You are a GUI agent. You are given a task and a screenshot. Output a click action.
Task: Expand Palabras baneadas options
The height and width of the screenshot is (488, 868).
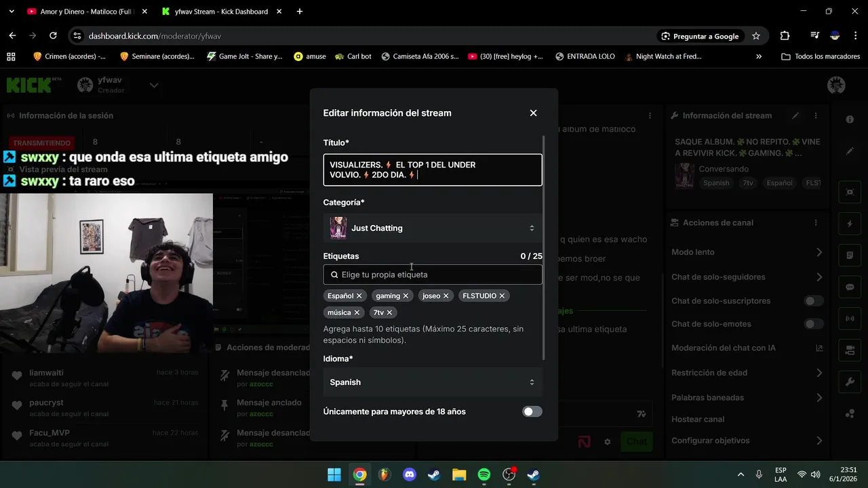(x=819, y=397)
